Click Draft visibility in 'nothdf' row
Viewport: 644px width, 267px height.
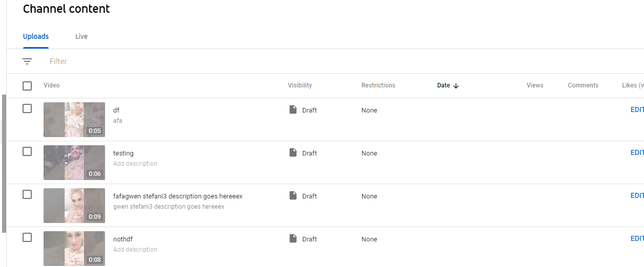(x=309, y=239)
